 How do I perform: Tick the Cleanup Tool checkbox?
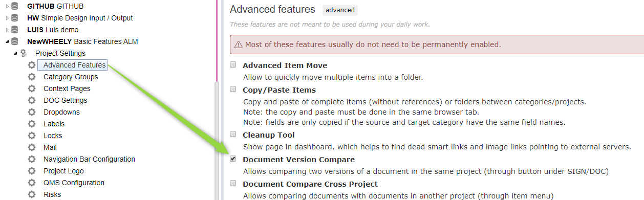click(233, 135)
